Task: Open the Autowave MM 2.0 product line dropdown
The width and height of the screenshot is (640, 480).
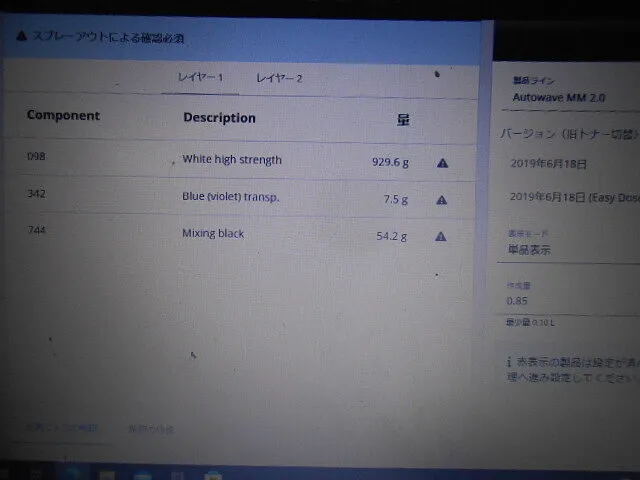Action: (565, 99)
